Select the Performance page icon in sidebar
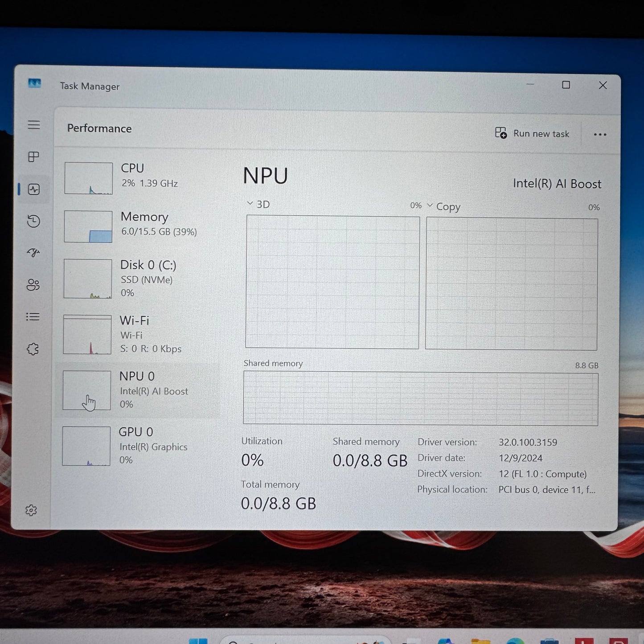The image size is (644, 644). point(34,189)
